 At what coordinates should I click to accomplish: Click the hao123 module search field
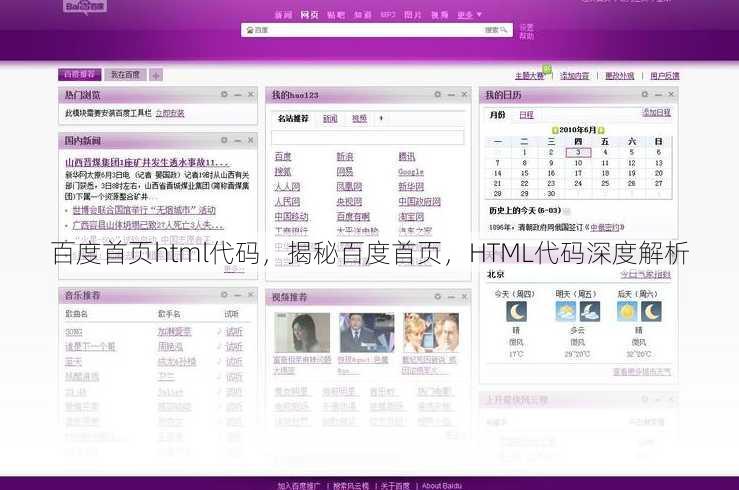pyautogui.click(x=368, y=138)
